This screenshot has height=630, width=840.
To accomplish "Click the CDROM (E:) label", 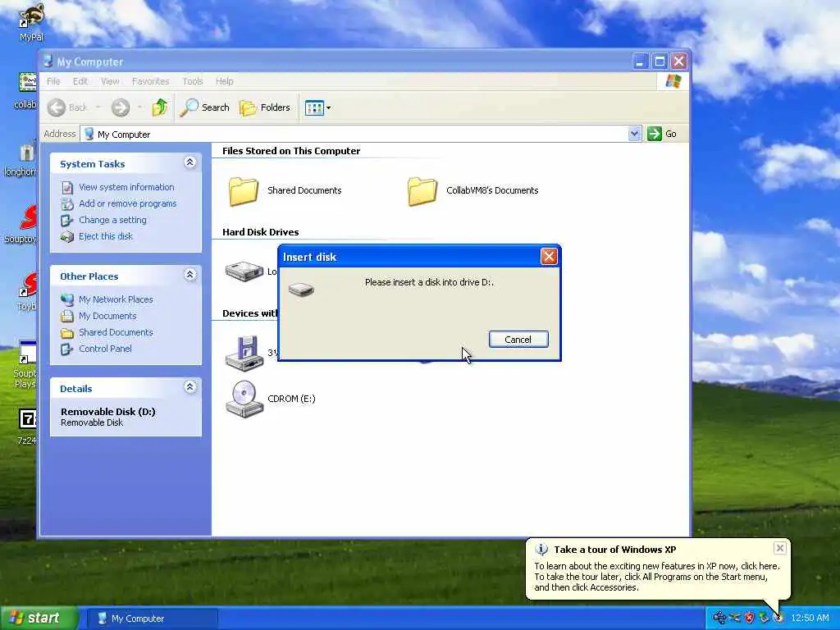I will pos(291,399).
